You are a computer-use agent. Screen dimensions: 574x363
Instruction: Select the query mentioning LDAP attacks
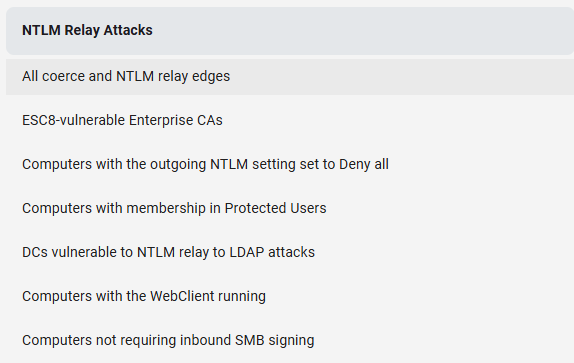[x=290, y=252]
